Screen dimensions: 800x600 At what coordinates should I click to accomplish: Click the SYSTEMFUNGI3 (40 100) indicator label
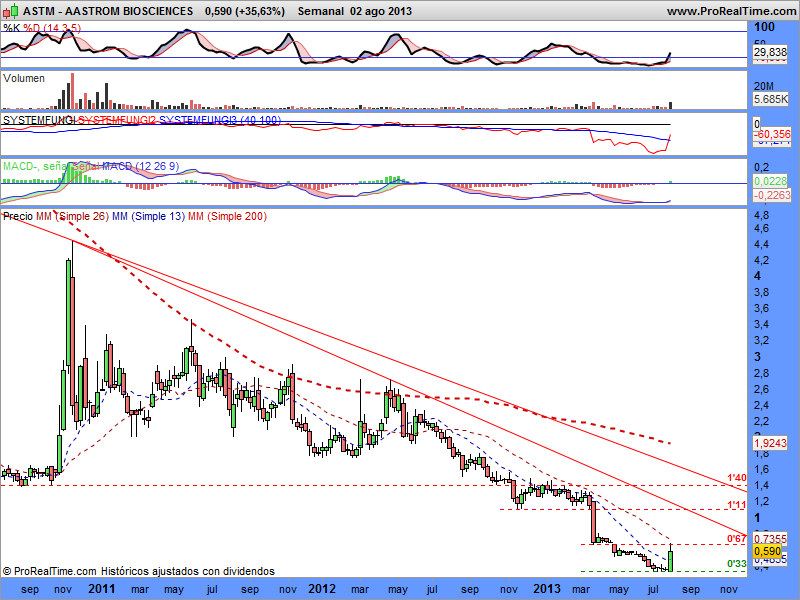click(x=220, y=120)
